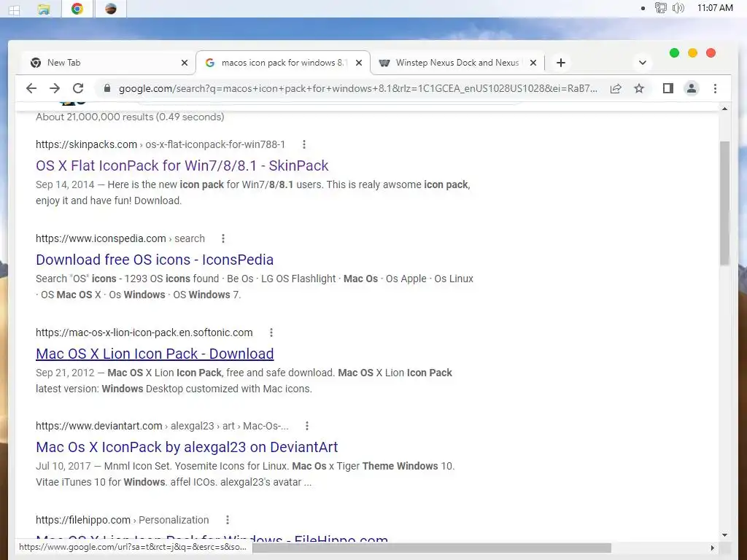This screenshot has height=560, width=747.
Task: Click the green window button
Action: pos(674,52)
